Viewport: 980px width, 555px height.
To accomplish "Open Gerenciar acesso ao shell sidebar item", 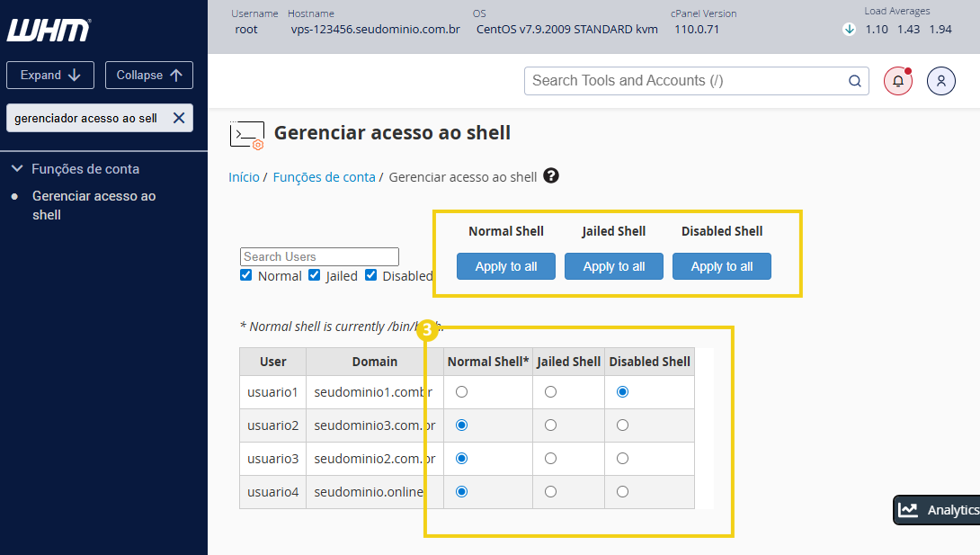I will [x=94, y=205].
